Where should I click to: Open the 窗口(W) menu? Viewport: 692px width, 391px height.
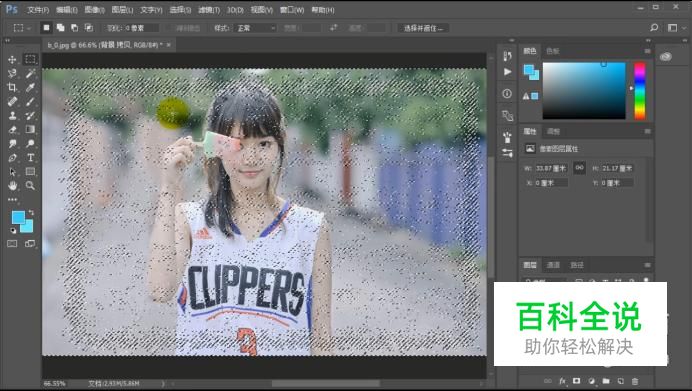coord(292,10)
